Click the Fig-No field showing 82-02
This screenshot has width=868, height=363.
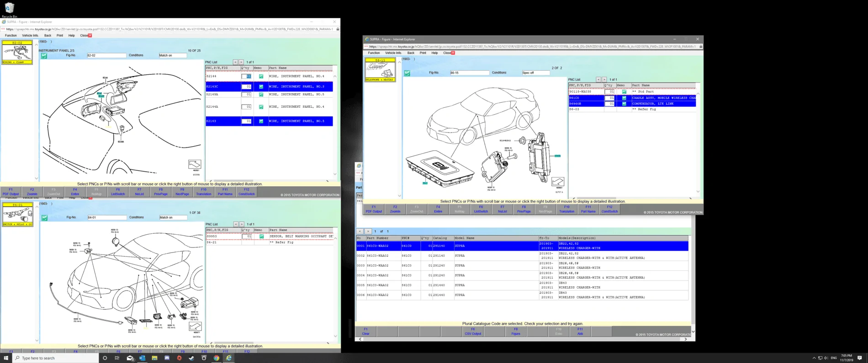[x=106, y=56]
